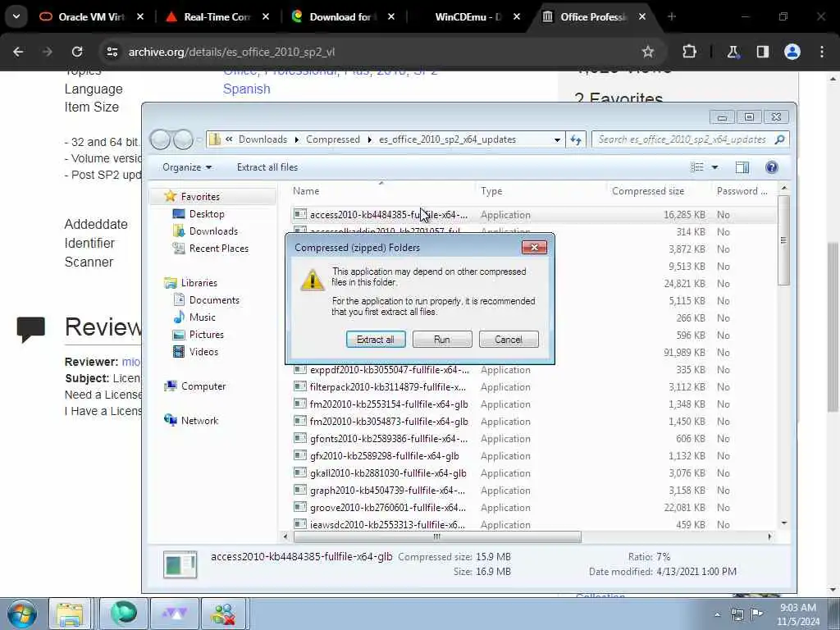Select fm202010-kb3054873 file

click(388, 421)
